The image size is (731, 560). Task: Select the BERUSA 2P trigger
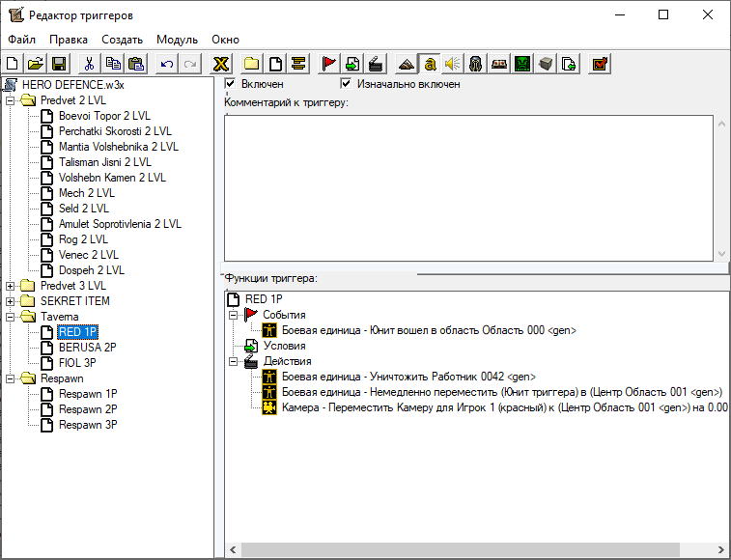pos(85,348)
